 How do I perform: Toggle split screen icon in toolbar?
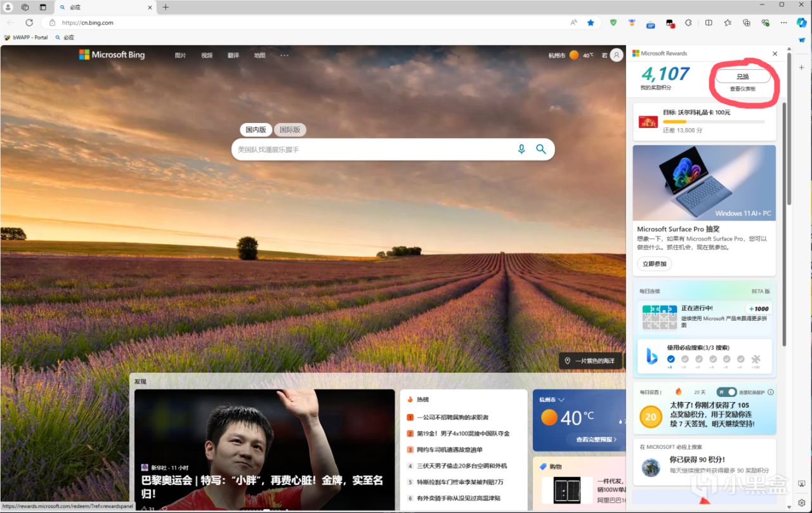(709, 22)
